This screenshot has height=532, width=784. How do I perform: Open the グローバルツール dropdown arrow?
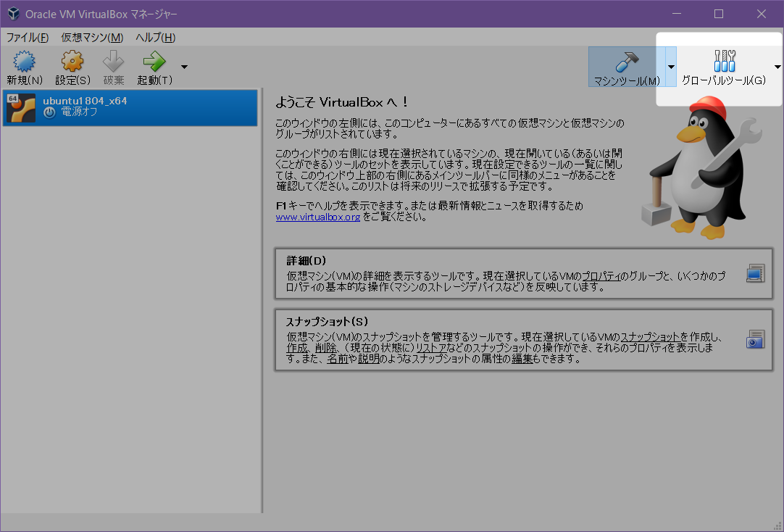coord(778,67)
